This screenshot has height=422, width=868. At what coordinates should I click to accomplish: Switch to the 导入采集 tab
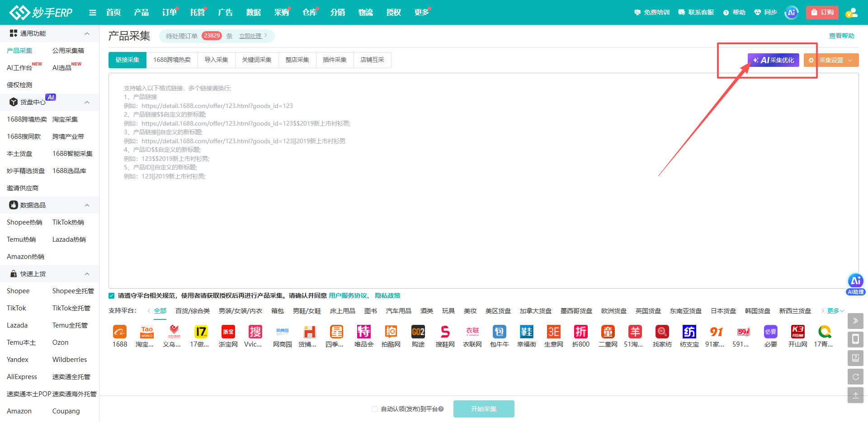click(x=216, y=60)
